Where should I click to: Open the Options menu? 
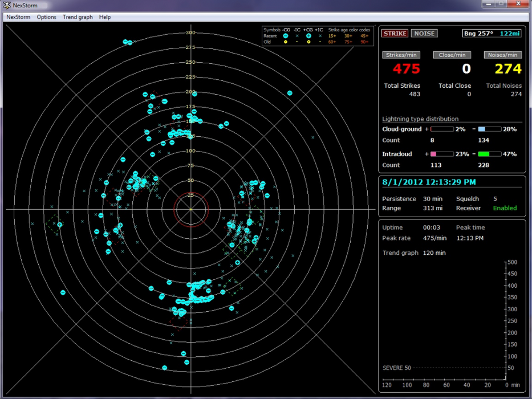pos(47,17)
